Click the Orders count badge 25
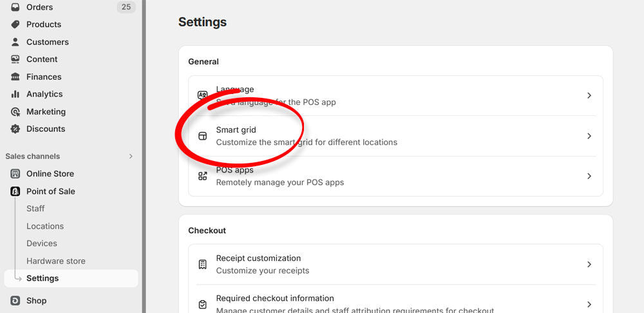The image size is (644, 313). pos(126,7)
